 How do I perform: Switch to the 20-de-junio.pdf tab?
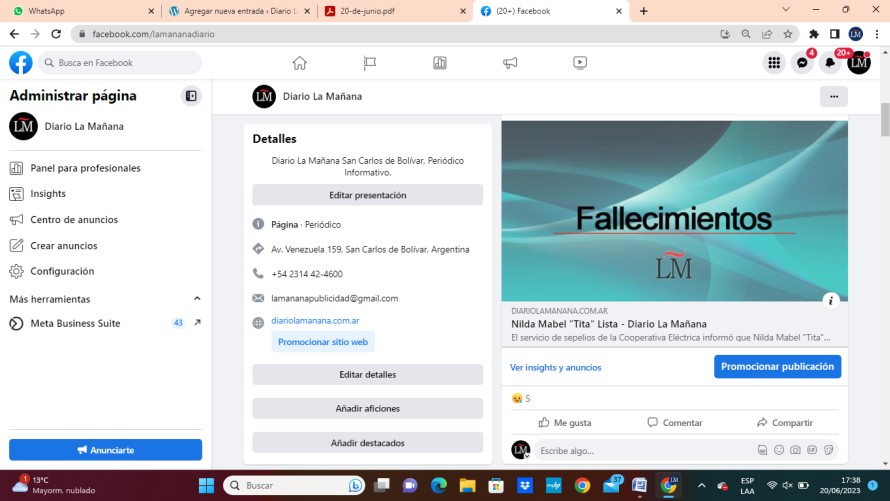click(x=390, y=11)
